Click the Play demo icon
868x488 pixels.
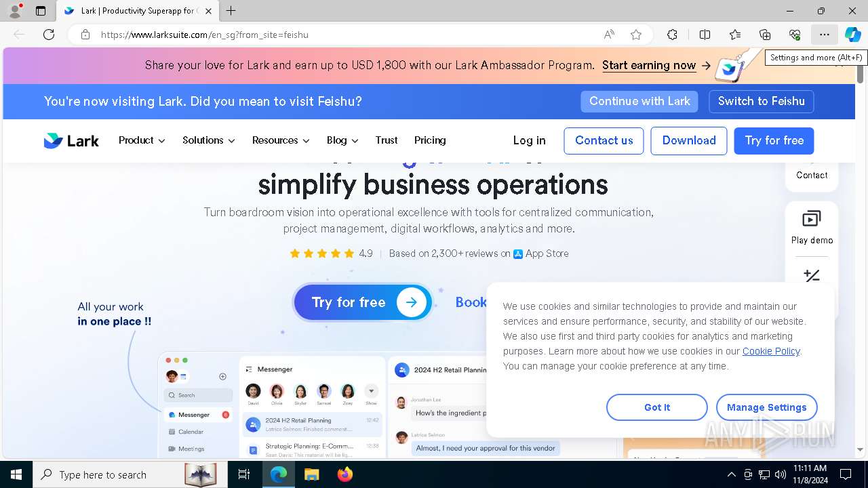(x=812, y=219)
